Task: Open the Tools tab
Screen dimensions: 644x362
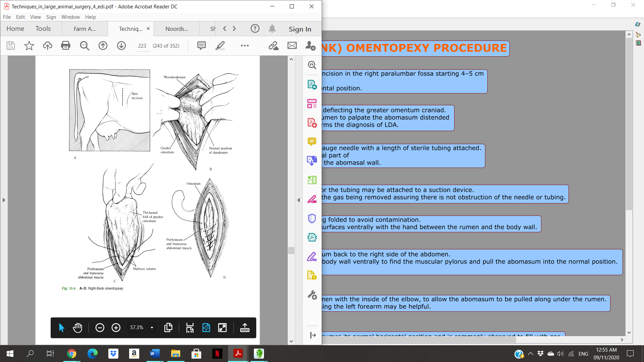Action: [43, 28]
